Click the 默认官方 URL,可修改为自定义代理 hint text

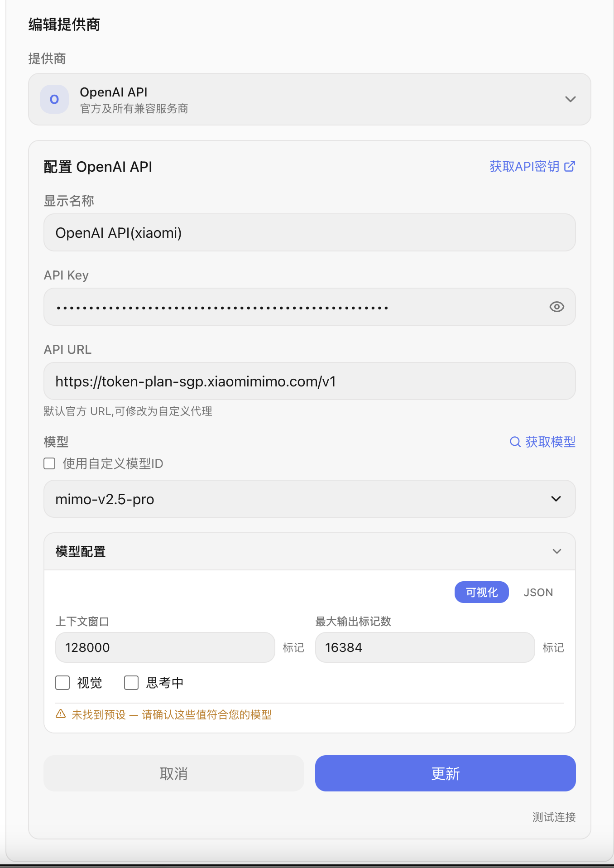point(128,411)
